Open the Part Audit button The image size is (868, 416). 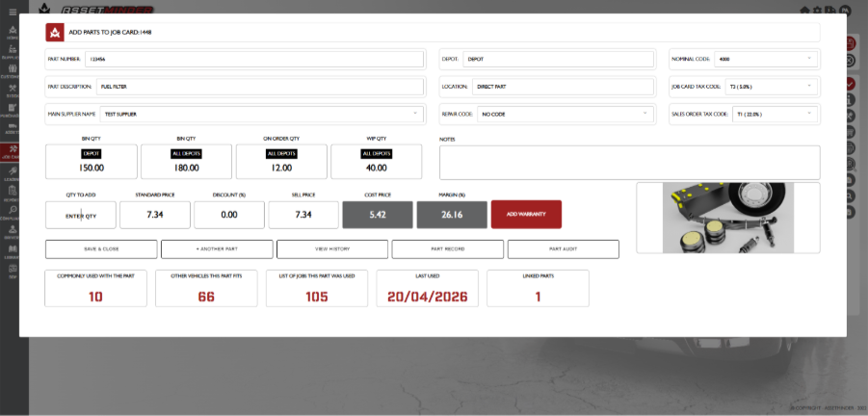click(563, 249)
